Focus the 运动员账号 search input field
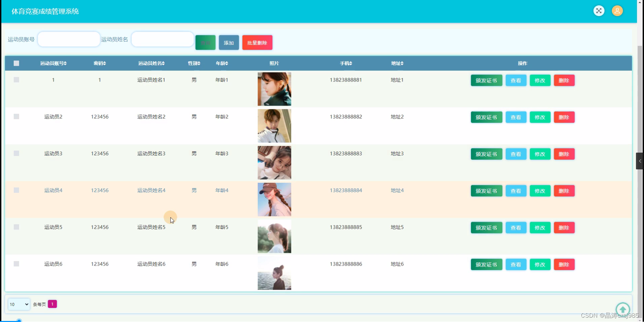 tap(69, 39)
